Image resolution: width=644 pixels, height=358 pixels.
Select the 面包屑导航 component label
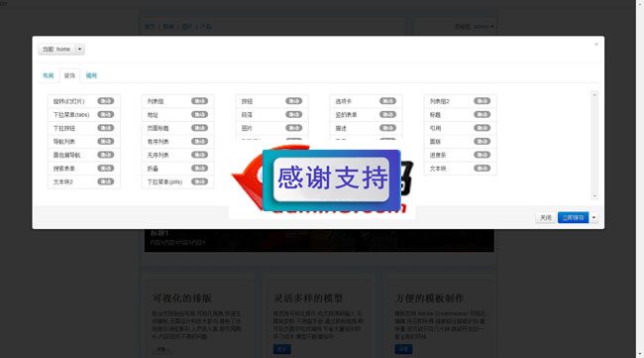(66, 156)
